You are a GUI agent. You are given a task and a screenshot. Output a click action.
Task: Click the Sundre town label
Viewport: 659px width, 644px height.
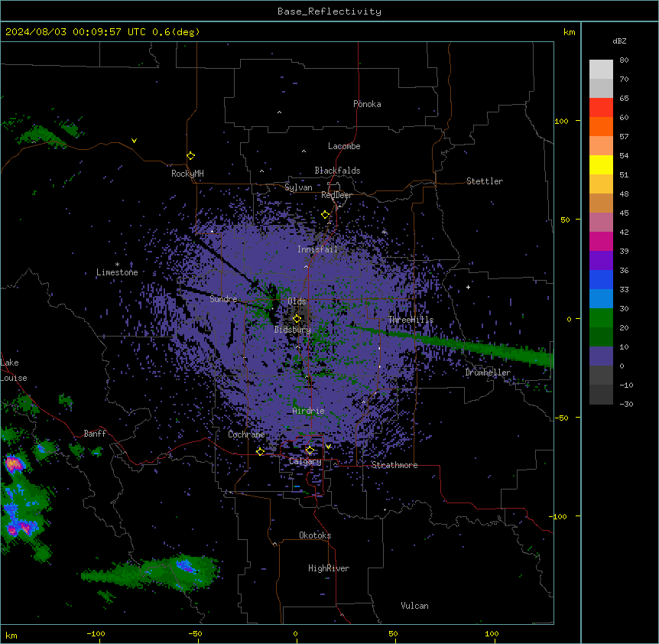(223, 299)
